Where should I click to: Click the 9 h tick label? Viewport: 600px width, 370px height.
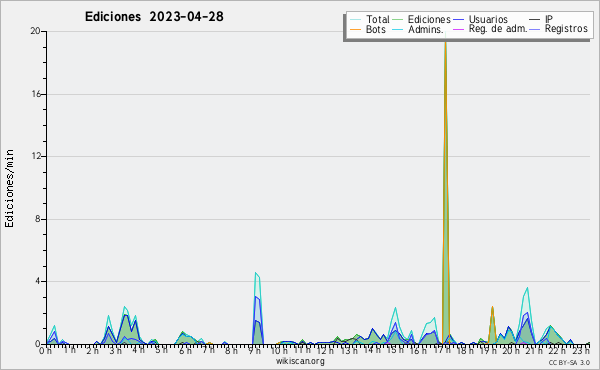[x=254, y=350]
